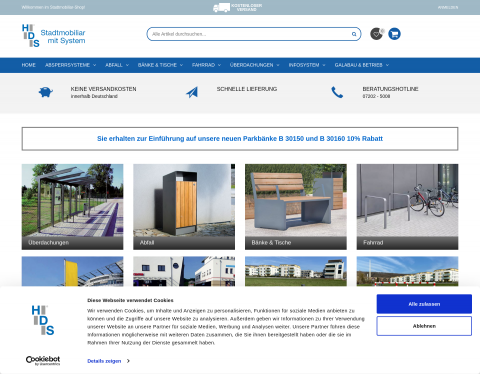Open the yellow flag category thumbnail
The width and height of the screenshot is (480, 374).
(x=72, y=271)
